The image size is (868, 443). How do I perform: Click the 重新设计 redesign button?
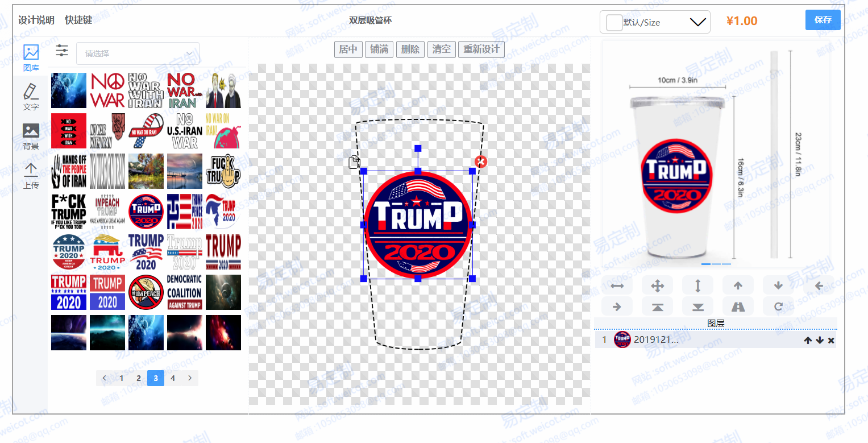[x=481, y=49]
